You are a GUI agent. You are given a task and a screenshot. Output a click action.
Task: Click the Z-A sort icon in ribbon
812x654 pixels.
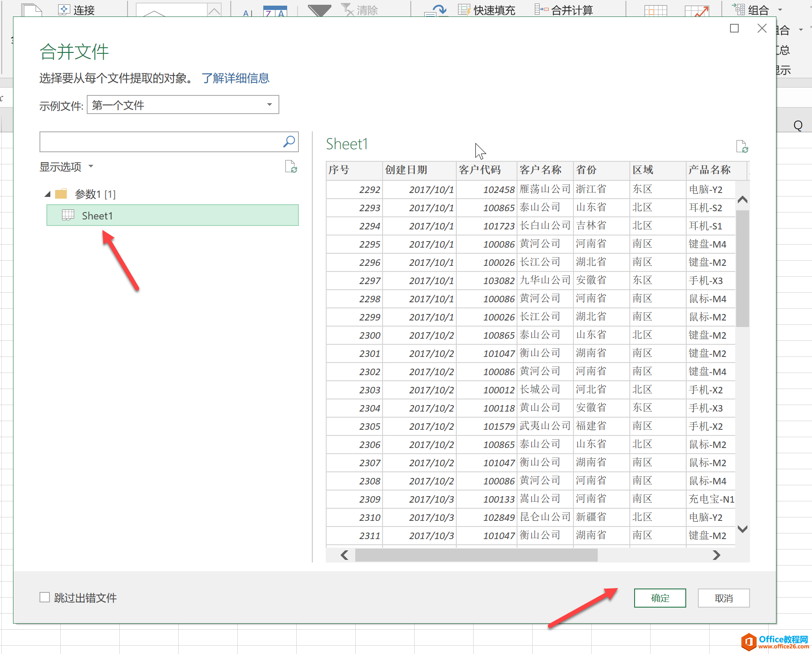pyautogui.click(x=275, y=11)
